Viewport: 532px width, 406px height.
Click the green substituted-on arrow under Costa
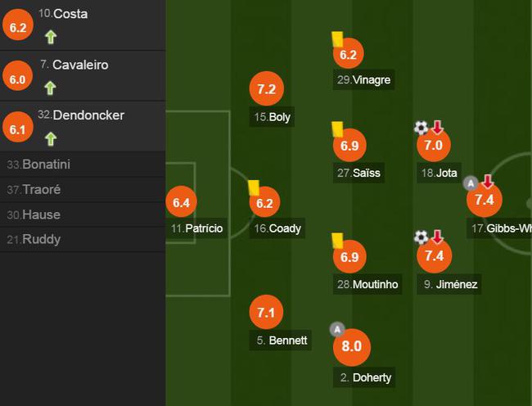coord(51,37)
